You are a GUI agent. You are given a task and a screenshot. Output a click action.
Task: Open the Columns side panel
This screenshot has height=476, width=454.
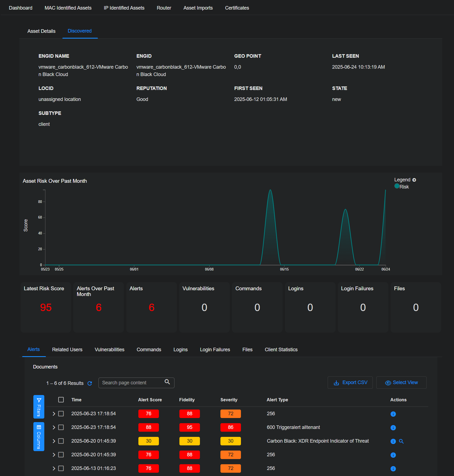pyautogui.click(x=39, y=437)
